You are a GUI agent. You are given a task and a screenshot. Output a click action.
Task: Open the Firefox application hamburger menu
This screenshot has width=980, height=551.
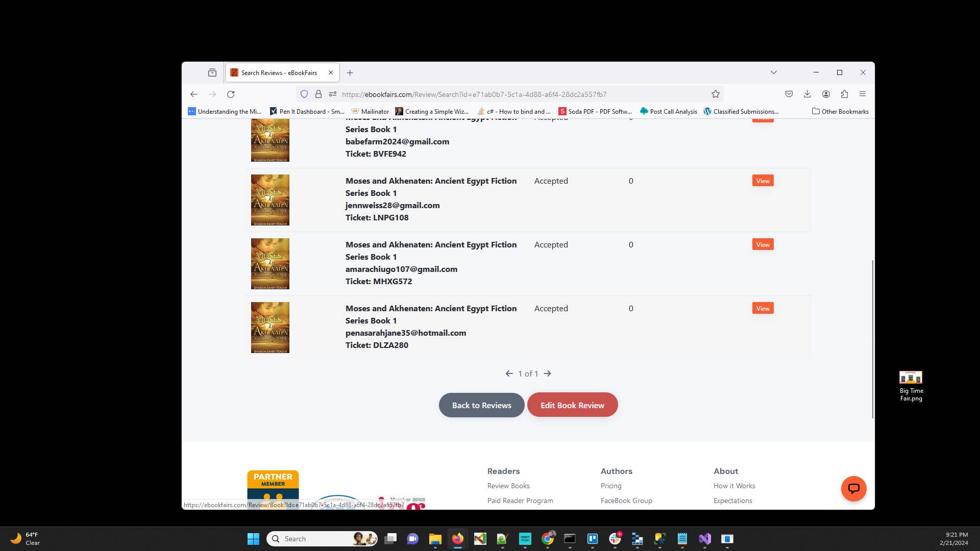863,94
